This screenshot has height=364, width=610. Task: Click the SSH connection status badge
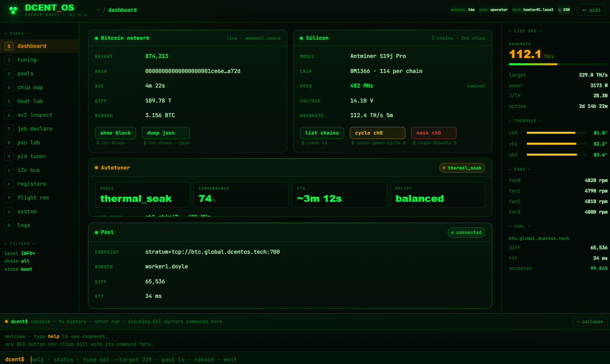pyautogui.click(x=564, y=10)
